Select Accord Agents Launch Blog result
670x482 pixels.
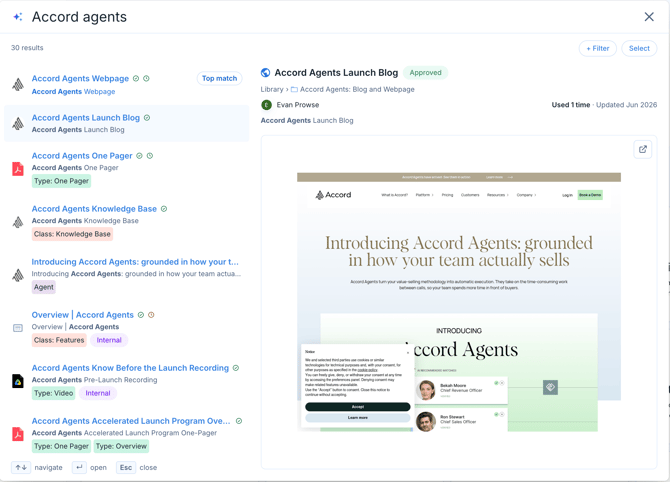coord(126,123)
